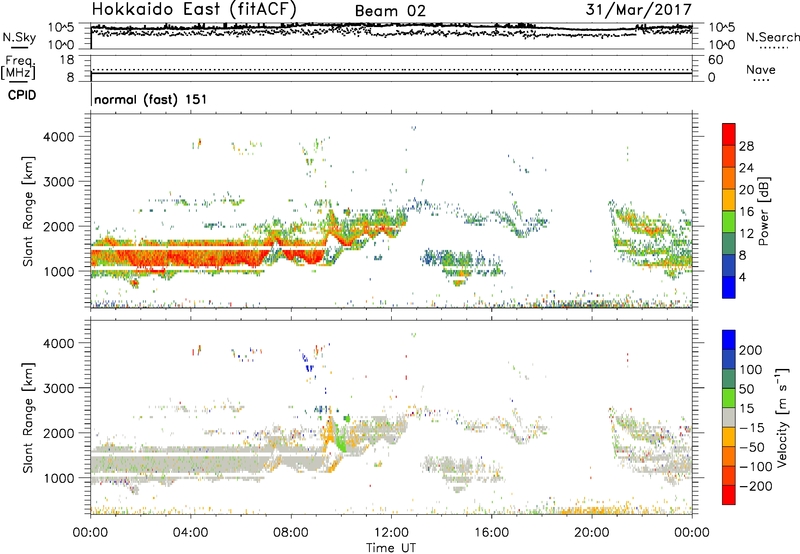Click the '08:00' time tick label
The height and width of the screenshot is (554, 800).
[x=291, y=533]
